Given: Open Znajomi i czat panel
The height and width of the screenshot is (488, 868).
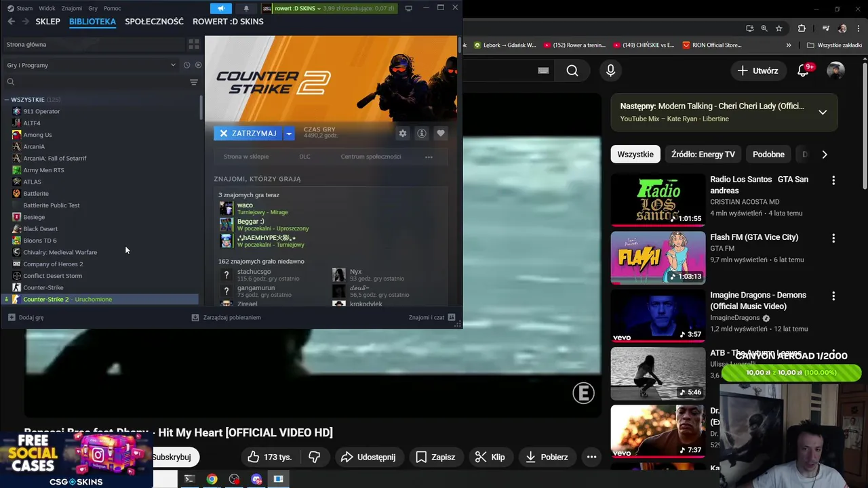Looking at the screenshot, I should [432, 317].
